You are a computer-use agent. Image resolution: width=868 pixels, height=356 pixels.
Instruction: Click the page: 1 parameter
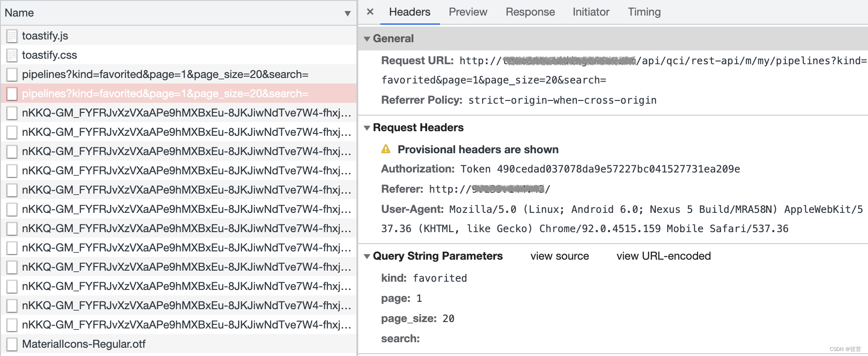coord(401,298)
